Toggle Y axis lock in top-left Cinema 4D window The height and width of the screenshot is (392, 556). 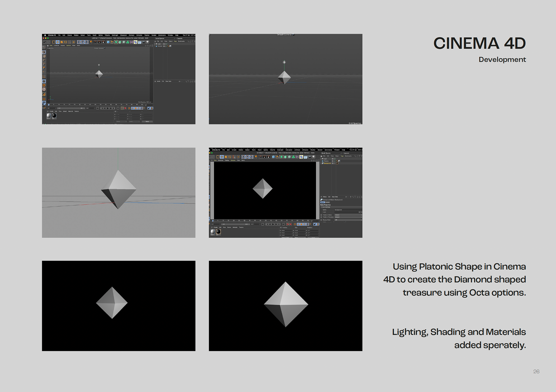pos(83,42)
